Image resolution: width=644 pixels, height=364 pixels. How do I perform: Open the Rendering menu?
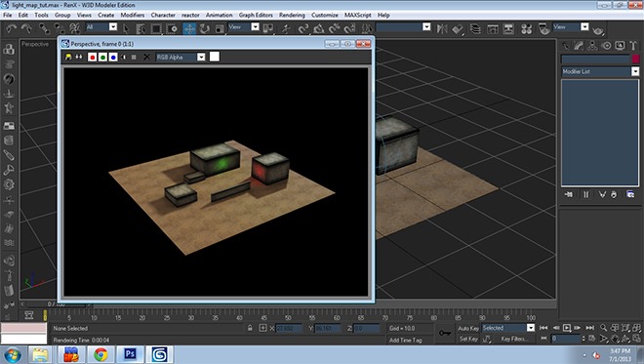[x=292, y=15]
